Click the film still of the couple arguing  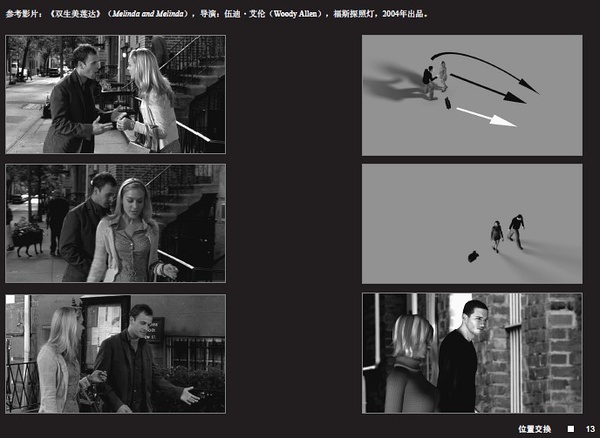click(x=116, y=94)
